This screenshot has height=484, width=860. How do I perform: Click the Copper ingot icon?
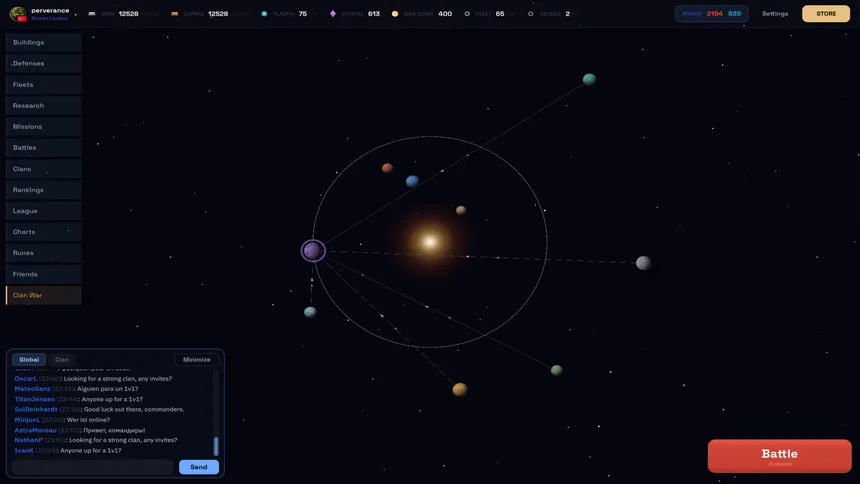click(x=174, y=14)
